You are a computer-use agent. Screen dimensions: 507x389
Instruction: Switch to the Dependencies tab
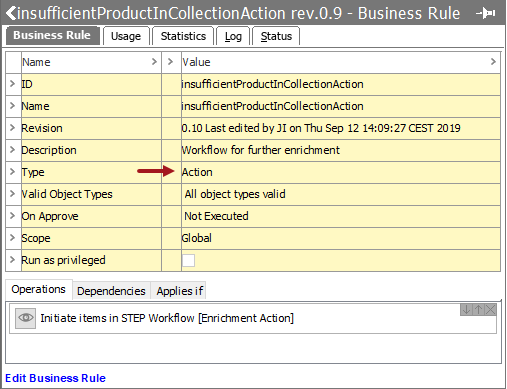111,291
